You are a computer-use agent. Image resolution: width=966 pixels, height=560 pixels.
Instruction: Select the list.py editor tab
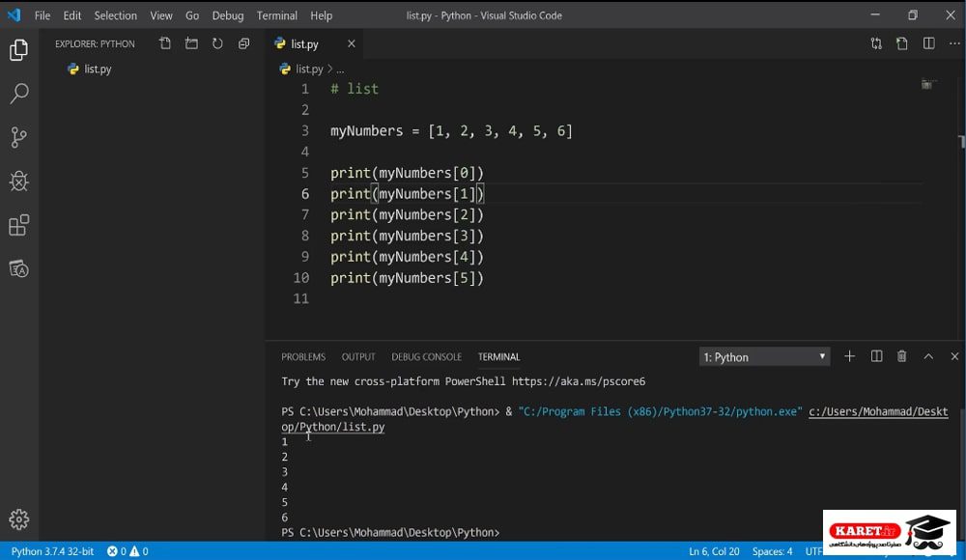pos(304,43)
